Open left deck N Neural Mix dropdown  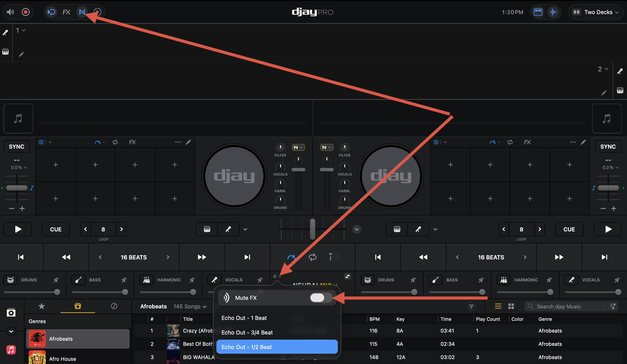click(x=298, y=147)
